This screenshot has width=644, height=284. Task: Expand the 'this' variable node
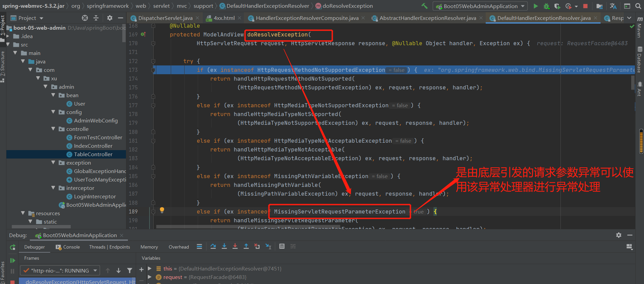click(150, 269)
